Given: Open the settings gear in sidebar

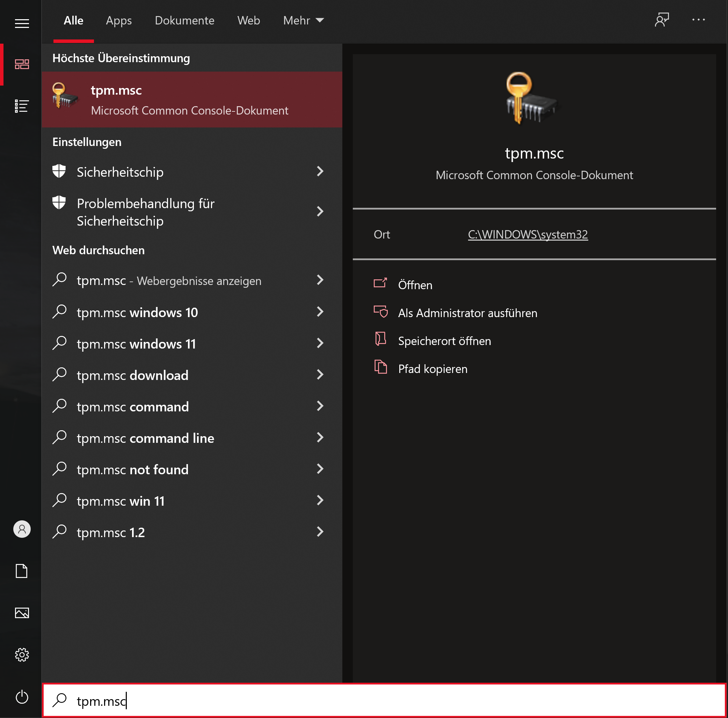Looking at the screenshot, I should [22, 655].
